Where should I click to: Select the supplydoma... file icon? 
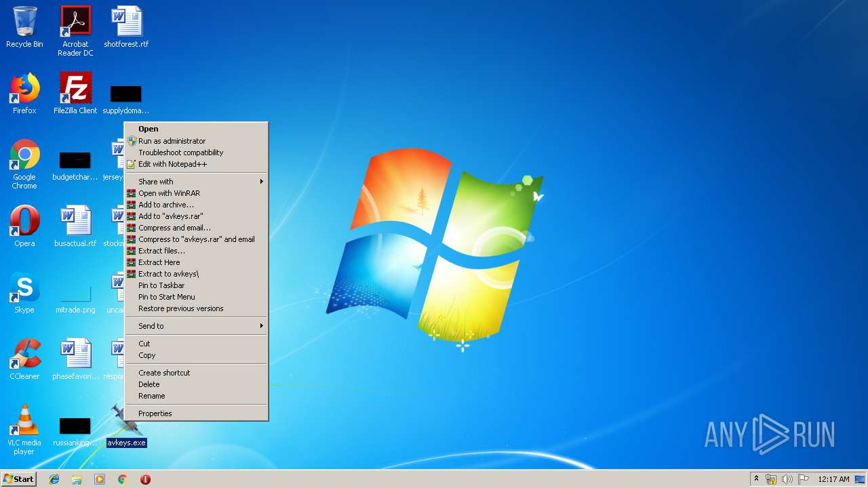(x=126, y=99)
